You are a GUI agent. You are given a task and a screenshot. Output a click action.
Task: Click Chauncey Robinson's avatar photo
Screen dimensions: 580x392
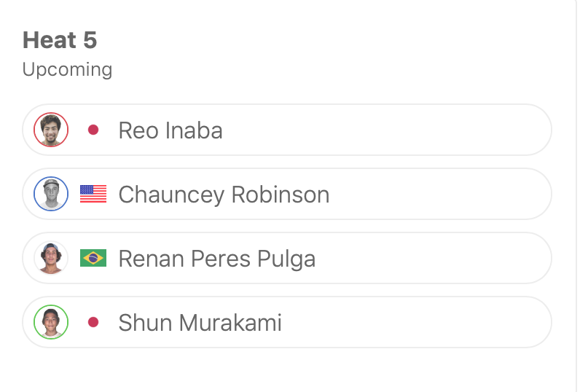[51, 195]
